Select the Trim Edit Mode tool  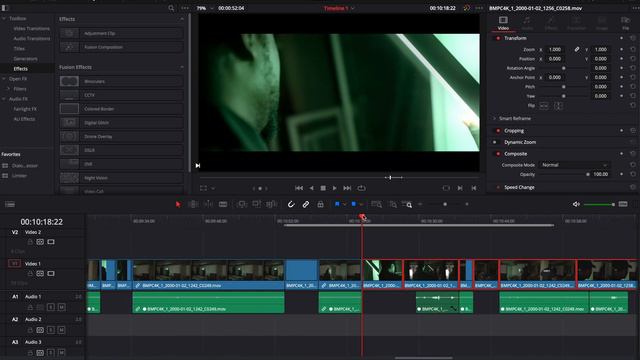click(193, 204)
